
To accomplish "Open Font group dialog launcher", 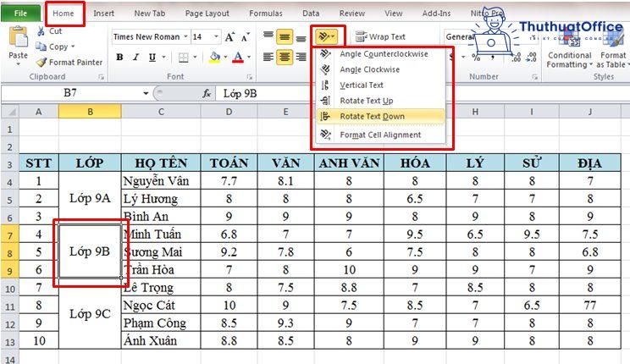I will [x=250, y=77].
